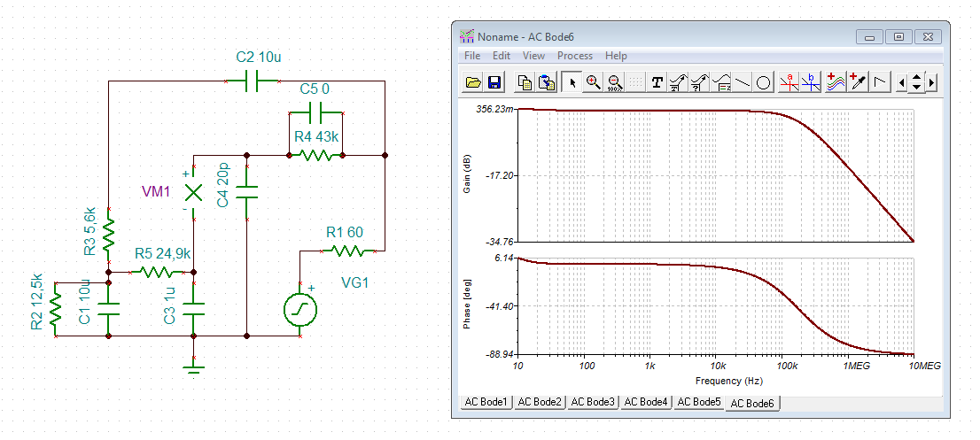
Task: Select the zoom in magnifier
Action: click(x=593, y=82)
